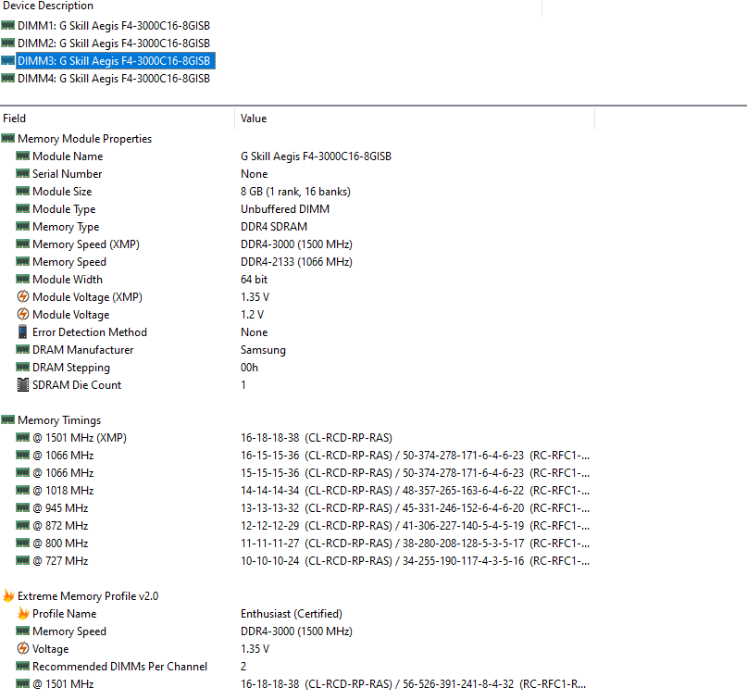The width and height of the screenshot is (747, 700).
Task: Click the Module Type row icon
Action: pos(22,209)
